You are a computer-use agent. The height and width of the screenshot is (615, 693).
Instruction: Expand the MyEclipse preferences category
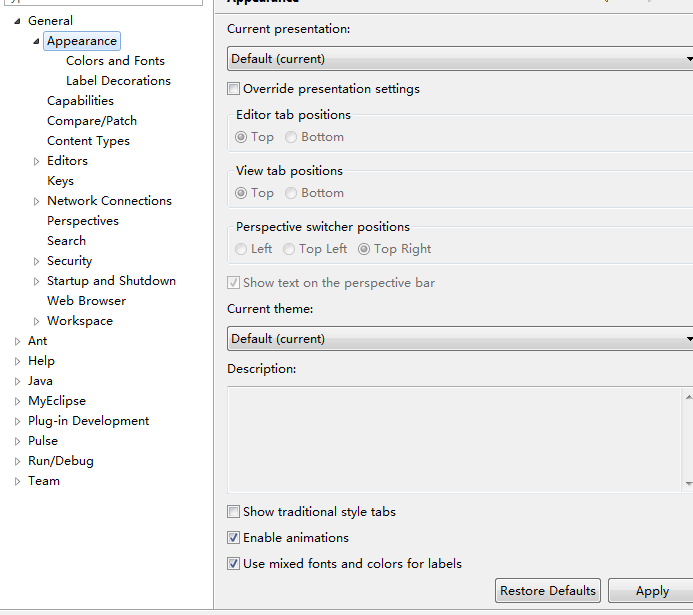18,401
